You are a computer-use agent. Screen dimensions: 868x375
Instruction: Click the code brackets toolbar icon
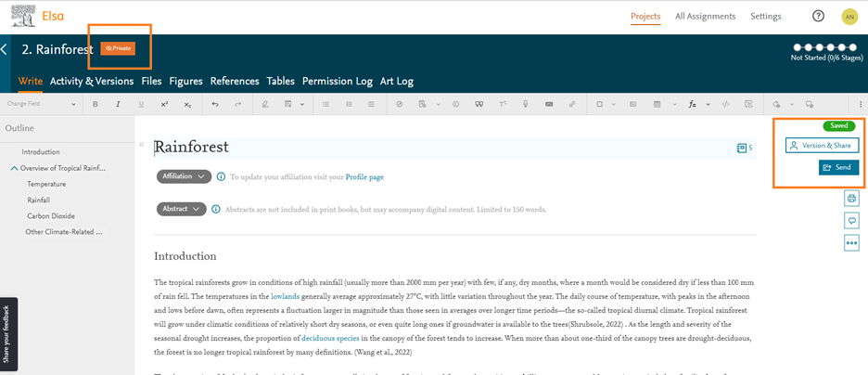pos(725,104)
